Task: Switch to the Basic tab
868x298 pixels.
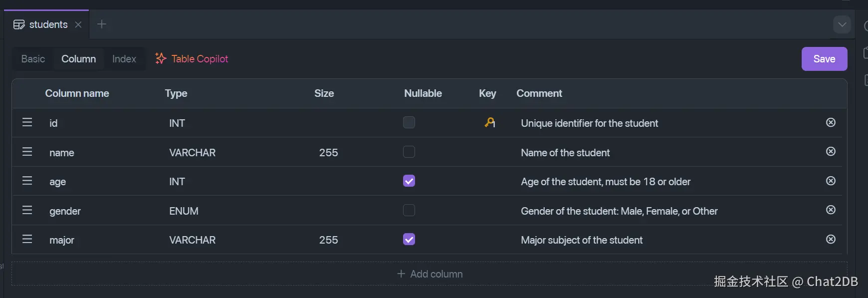Action: pos(33,59)
